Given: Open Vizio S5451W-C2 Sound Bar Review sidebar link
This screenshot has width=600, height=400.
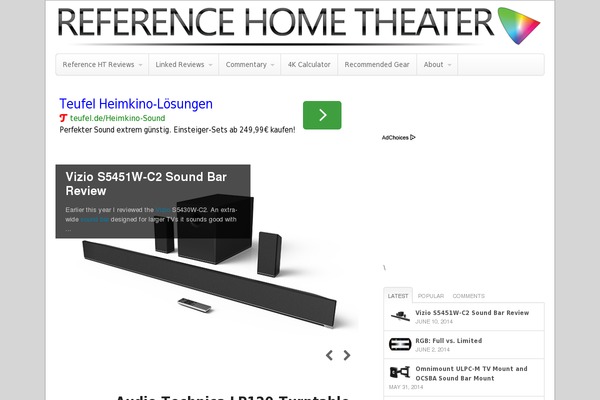Looking at the screenshot, I should click(472, 313).
